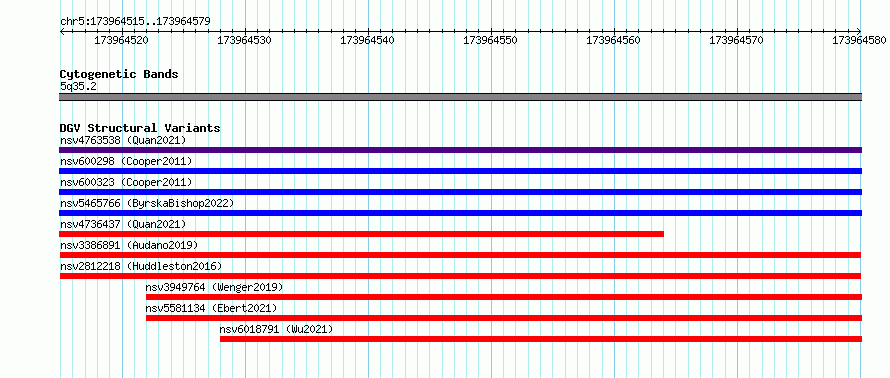Click the 5q35.2 band label

click(78, 86)
